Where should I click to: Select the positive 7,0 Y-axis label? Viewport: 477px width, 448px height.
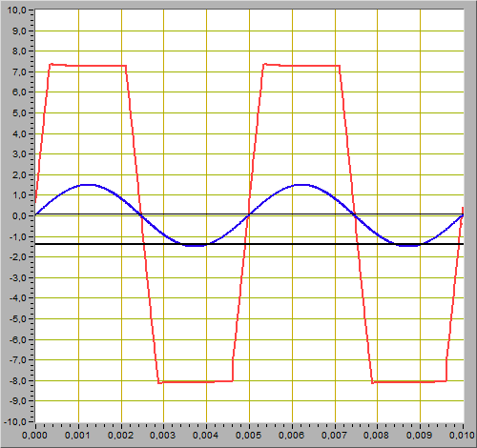tap(19, 72)
